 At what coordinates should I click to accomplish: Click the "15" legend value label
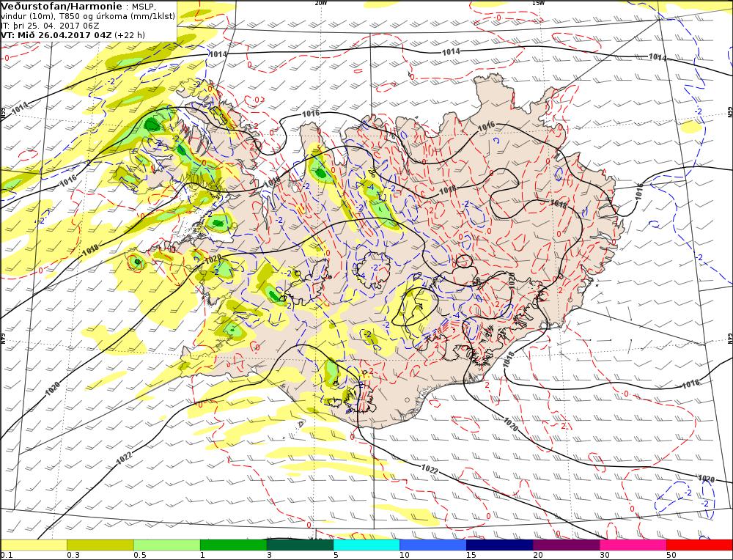coord(471,556)
